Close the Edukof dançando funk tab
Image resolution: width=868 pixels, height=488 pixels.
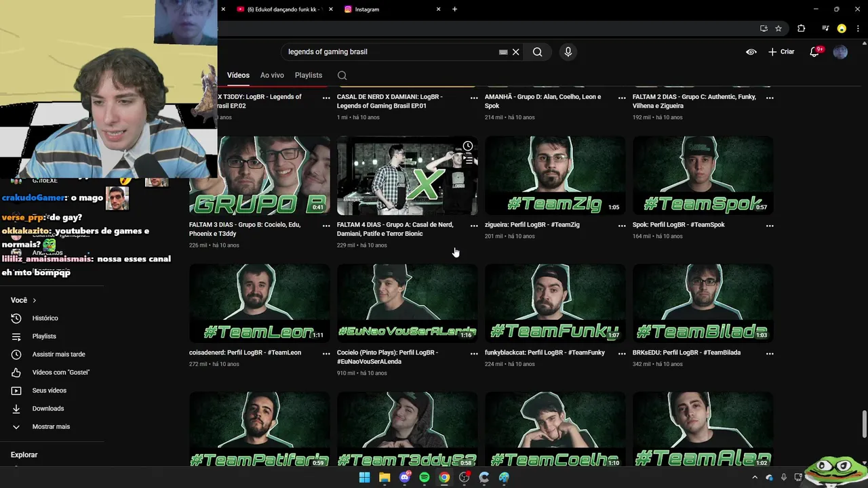coord(331,9)
